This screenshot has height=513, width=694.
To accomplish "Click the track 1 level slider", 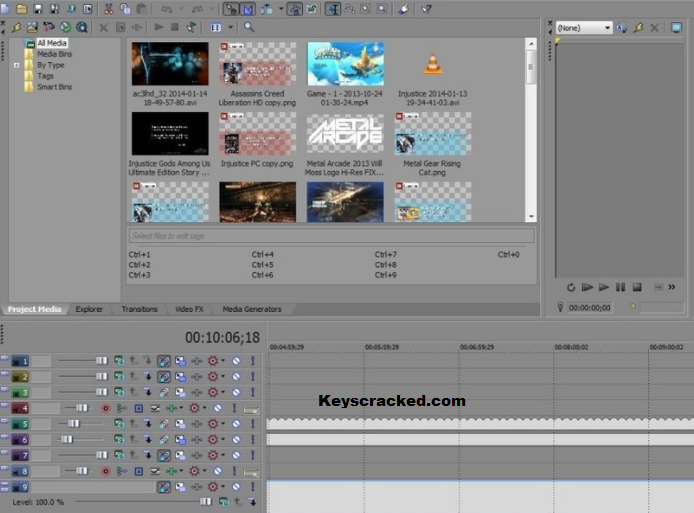I will click(x=83, y=361).
